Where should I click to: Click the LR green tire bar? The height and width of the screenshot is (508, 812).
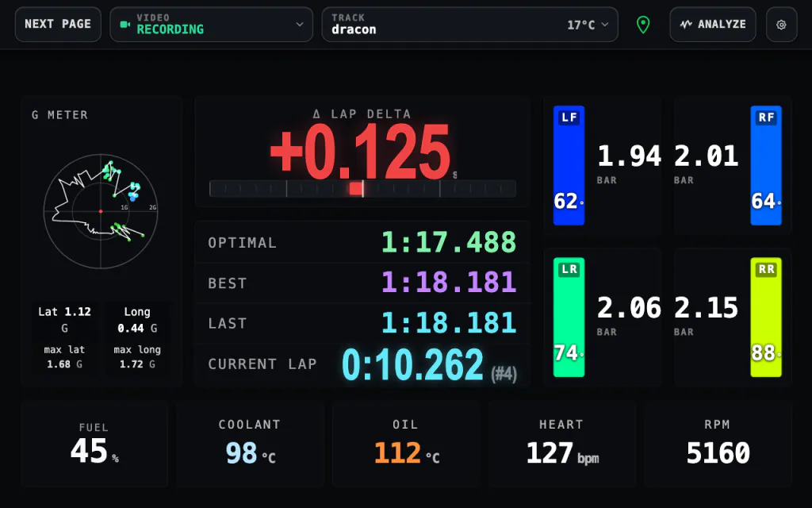[569, 317]
